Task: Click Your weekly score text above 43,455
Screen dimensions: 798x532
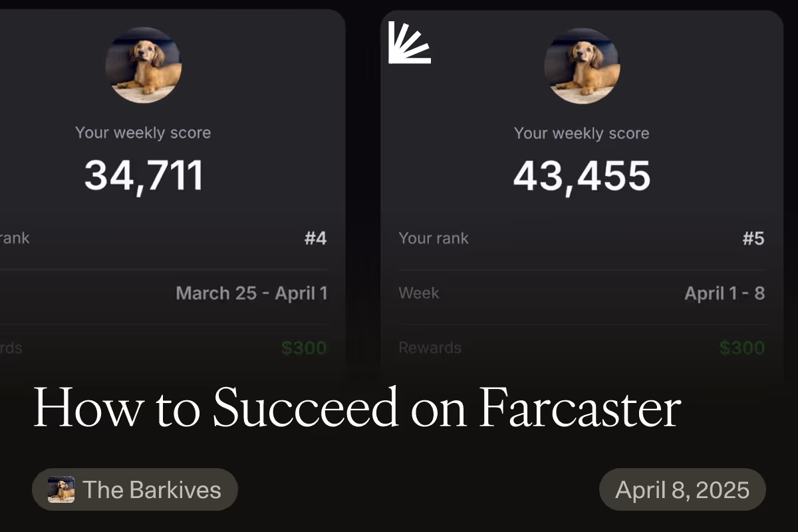Action: coord(582,133)
